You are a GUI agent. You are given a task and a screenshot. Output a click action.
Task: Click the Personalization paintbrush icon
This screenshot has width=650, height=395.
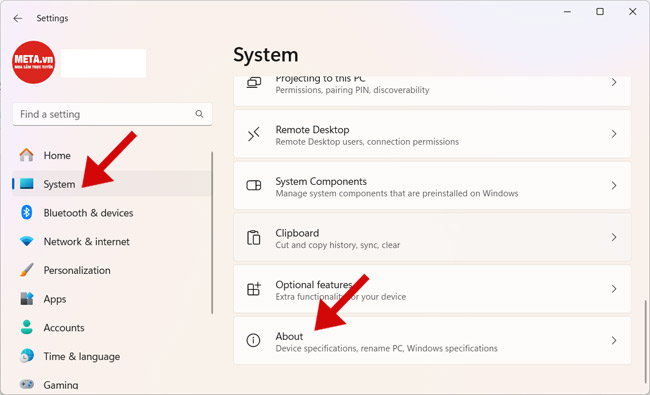coord(27,270)
